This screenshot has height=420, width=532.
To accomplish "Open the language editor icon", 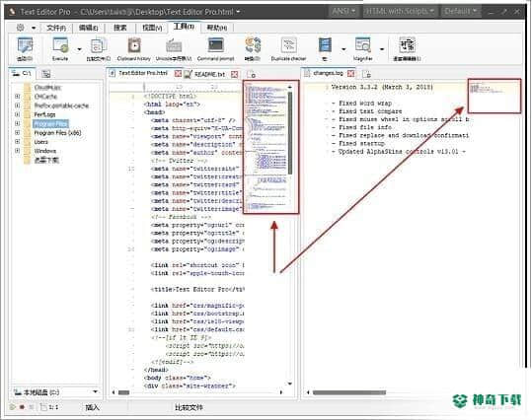I will (x=407, y=49).
